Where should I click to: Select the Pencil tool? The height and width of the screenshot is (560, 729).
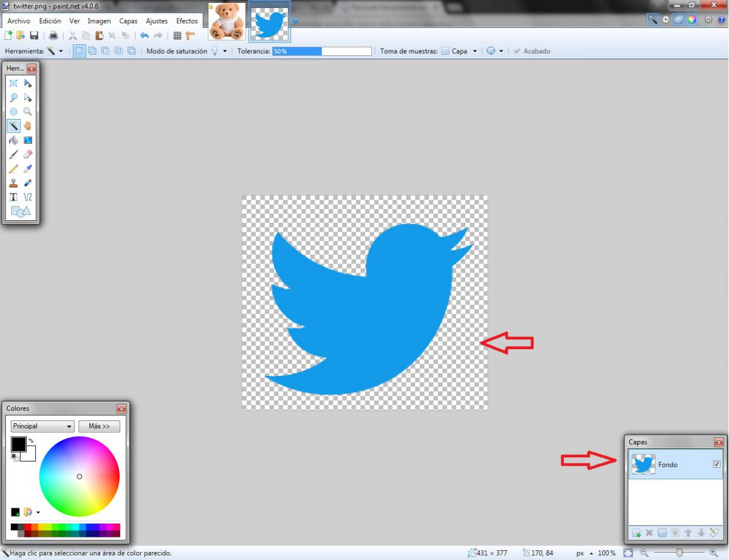(13, 168)
